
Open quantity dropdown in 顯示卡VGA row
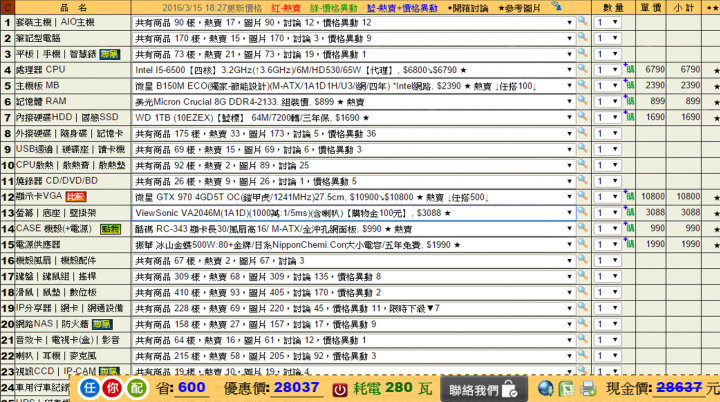click(608, 197)
